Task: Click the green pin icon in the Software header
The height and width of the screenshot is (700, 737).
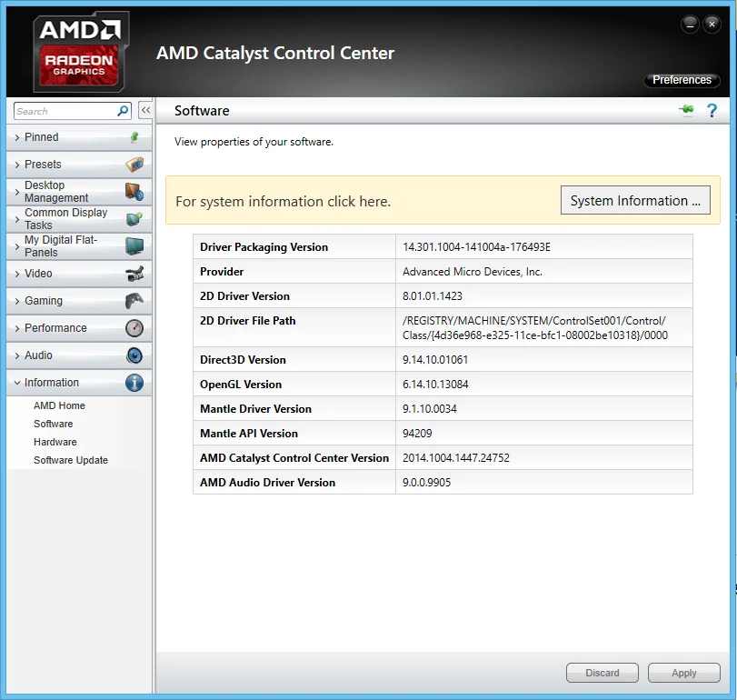Action: click(x=687, y=110)
